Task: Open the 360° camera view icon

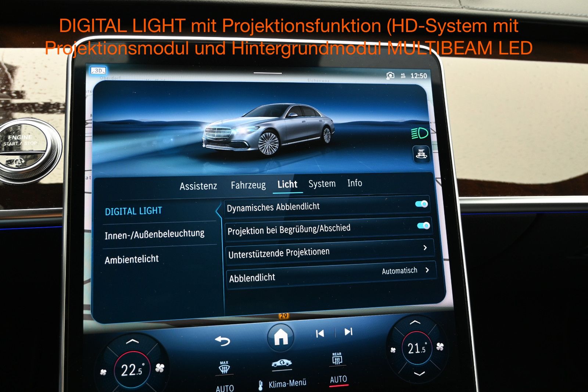Action: pos(421,154)
